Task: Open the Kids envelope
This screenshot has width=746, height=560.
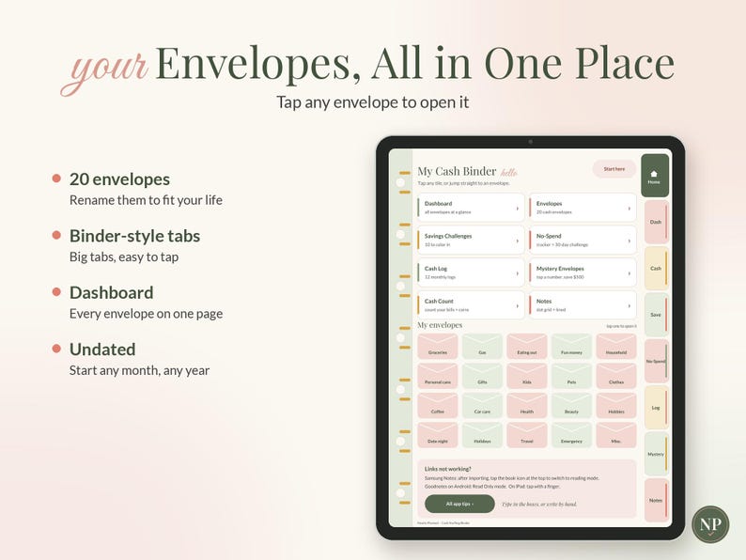Action: click(527, 376)
